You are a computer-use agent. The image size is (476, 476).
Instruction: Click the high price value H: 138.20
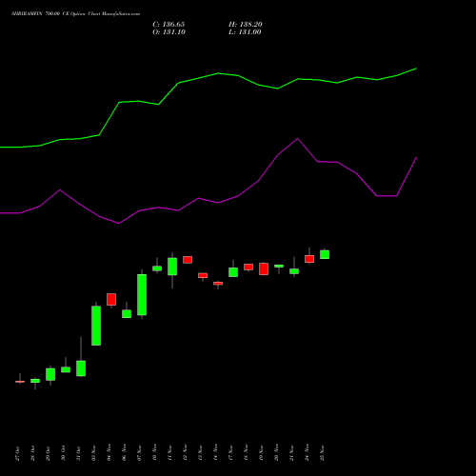tap(246, 25)
